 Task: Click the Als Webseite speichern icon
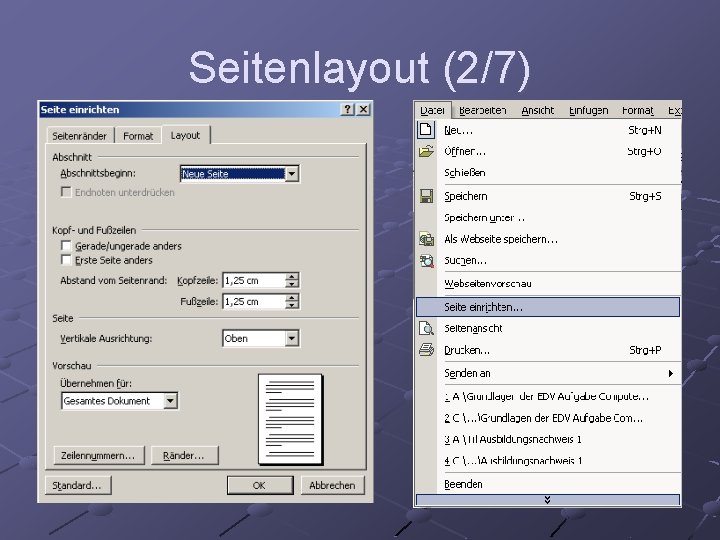pos(426,239)
